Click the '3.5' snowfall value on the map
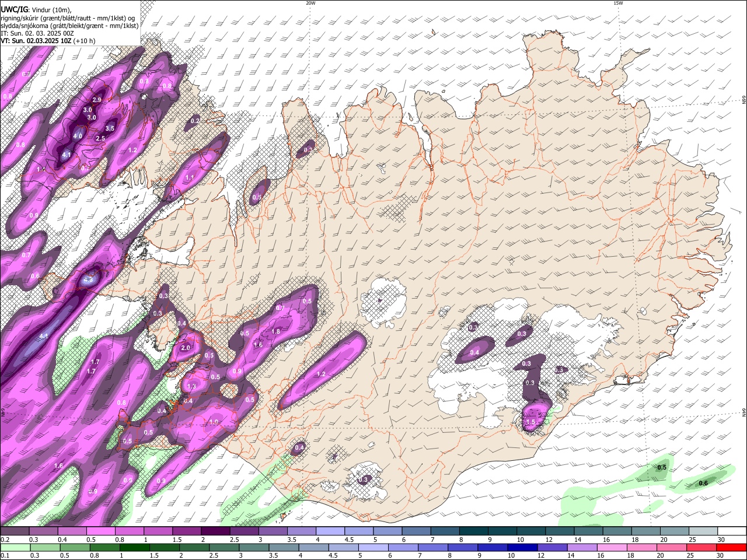The width and height of the screenshot is (747, 560). pos(110,128)
